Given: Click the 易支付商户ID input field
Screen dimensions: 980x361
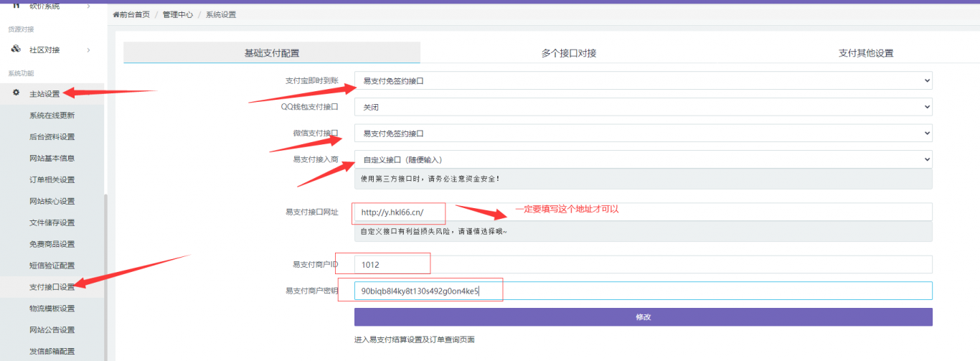Looking at the screenshot, I should (x=643, y=265).
